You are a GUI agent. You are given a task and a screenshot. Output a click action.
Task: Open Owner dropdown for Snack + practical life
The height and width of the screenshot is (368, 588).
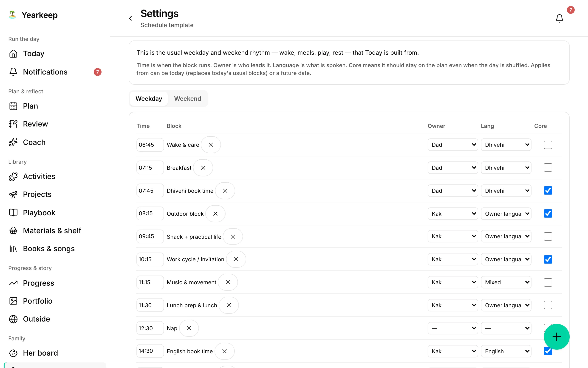453,236
